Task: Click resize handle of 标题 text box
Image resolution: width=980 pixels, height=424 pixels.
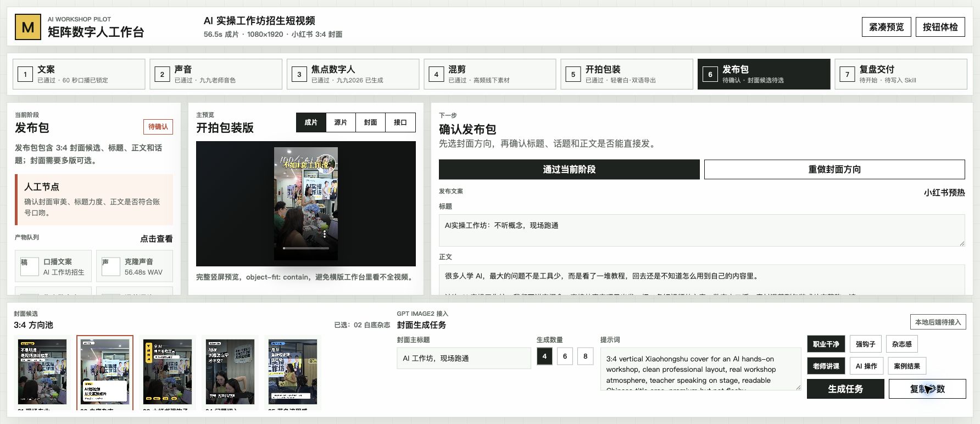Action: 961,243
